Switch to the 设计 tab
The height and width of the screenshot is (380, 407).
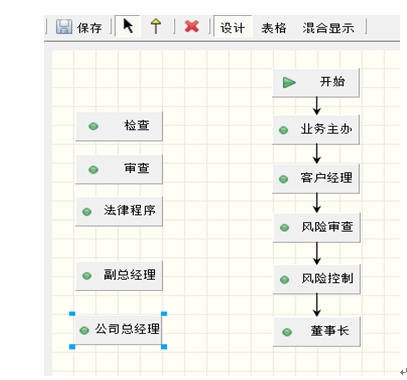[232, 28]
